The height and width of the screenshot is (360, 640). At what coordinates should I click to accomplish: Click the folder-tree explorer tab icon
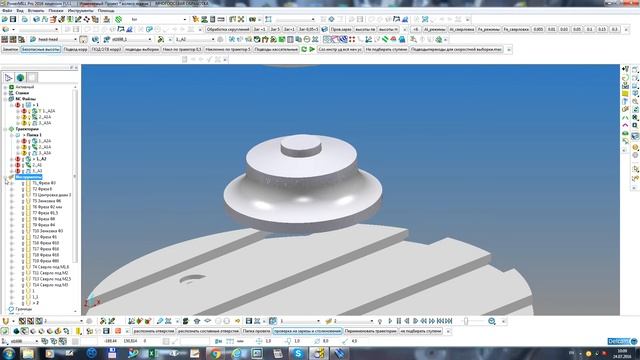coord(8,78)
